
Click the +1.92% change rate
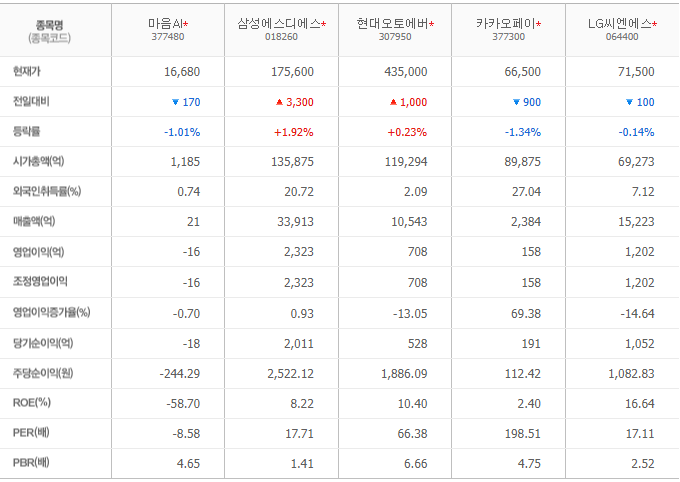point(294,132)
